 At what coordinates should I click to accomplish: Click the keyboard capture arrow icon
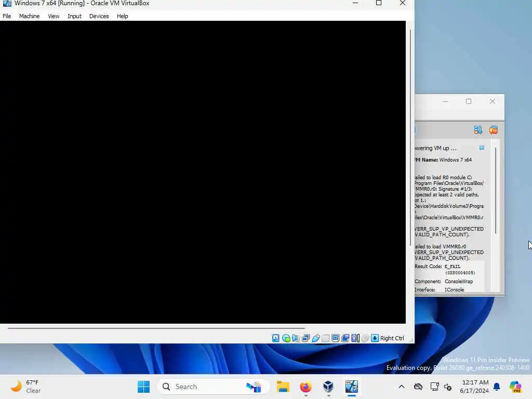tap(375, 338)
